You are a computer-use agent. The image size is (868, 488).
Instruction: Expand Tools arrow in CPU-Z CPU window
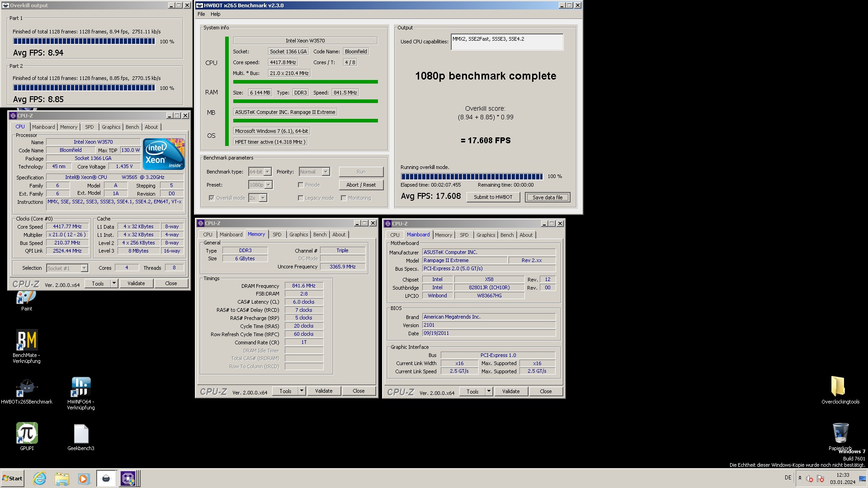114,283
